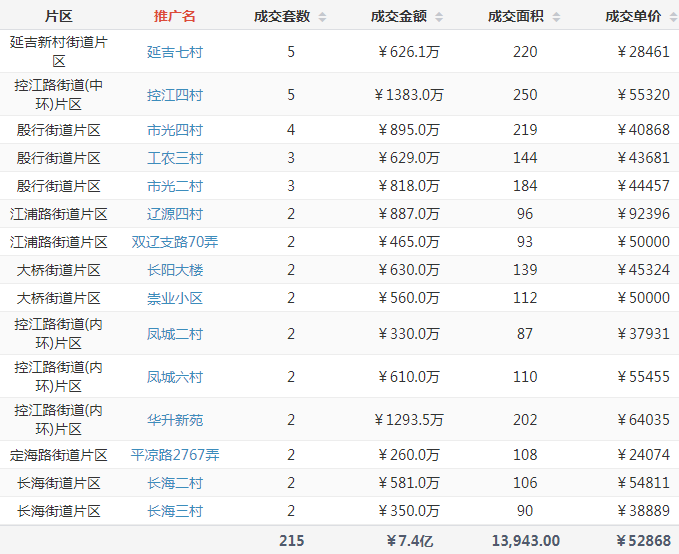Click unit price ¥38889
The image size is (679, 554).
643,511
